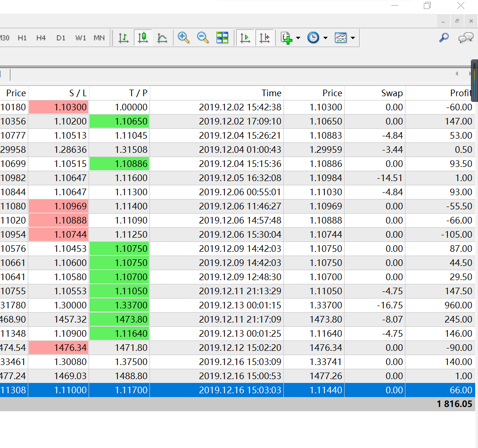Click the search magnifier icon
Image resolution: width=478 pixels, height=448 pixels.
pos(444,38)
